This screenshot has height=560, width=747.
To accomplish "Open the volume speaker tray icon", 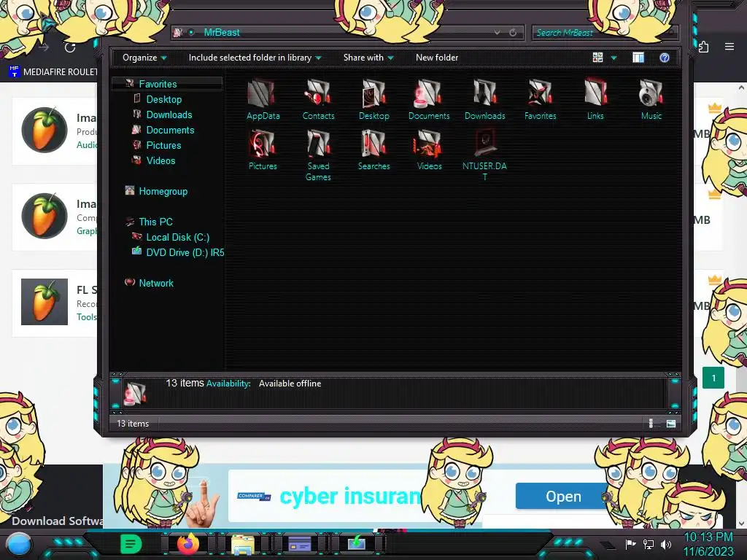I will click(x=666, y=544).
